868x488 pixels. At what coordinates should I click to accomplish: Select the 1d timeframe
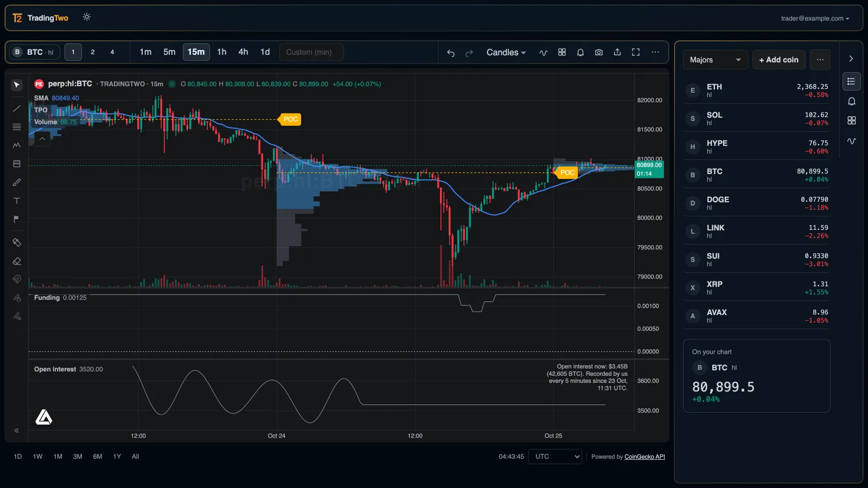[265, 52]
